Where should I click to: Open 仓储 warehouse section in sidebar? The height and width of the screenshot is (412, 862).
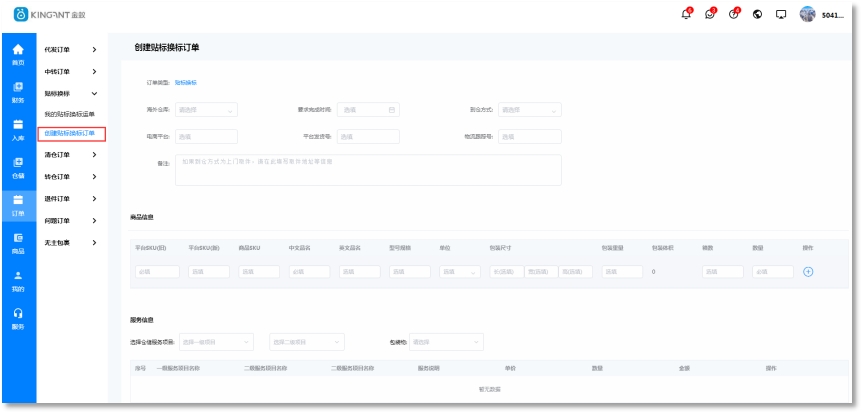tap(18, 167)
